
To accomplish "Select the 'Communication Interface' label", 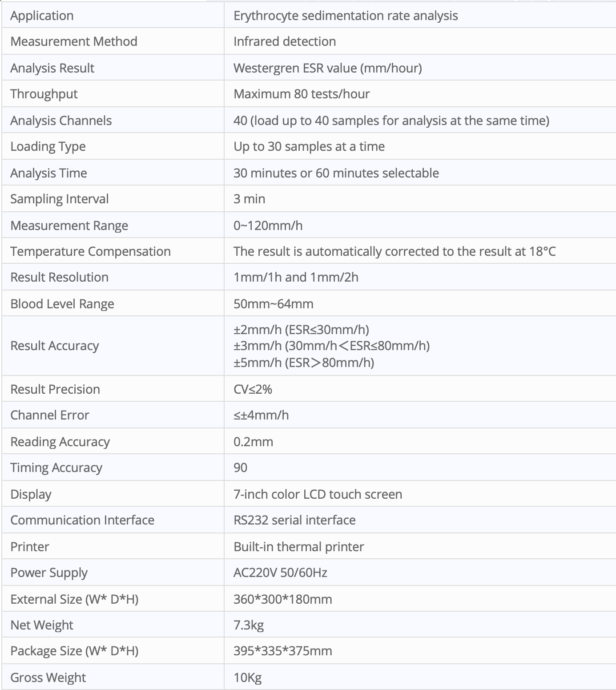I will tap(82, 520).
